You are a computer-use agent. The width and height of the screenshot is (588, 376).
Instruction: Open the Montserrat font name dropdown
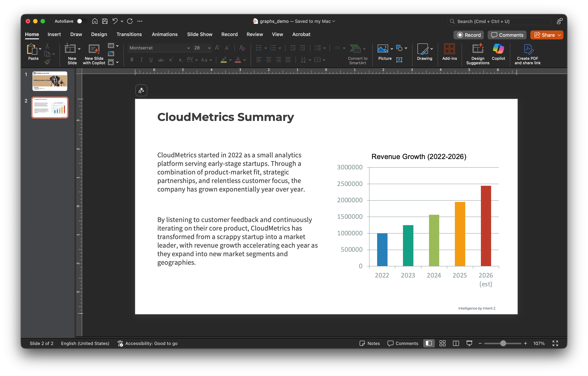click(x=188, y=48)
